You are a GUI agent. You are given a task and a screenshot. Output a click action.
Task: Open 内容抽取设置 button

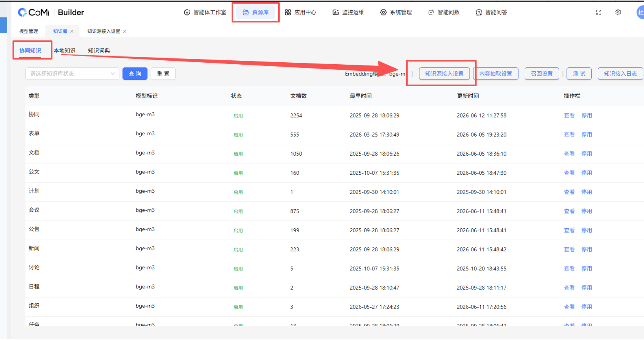point(496,74)
